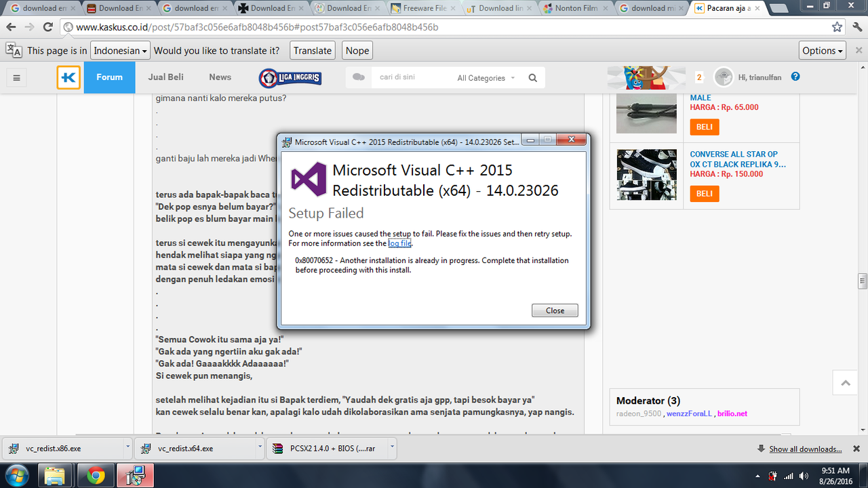Click the taskbar clock showing 9:51 AM
868x488 pixels.
pos(834,476)
